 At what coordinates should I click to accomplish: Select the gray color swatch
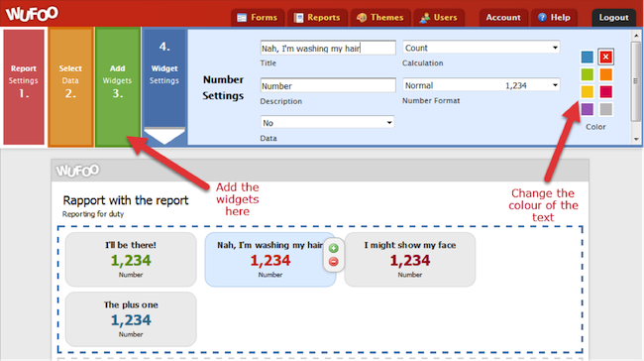pyautogui.click(x=605, y=109)
